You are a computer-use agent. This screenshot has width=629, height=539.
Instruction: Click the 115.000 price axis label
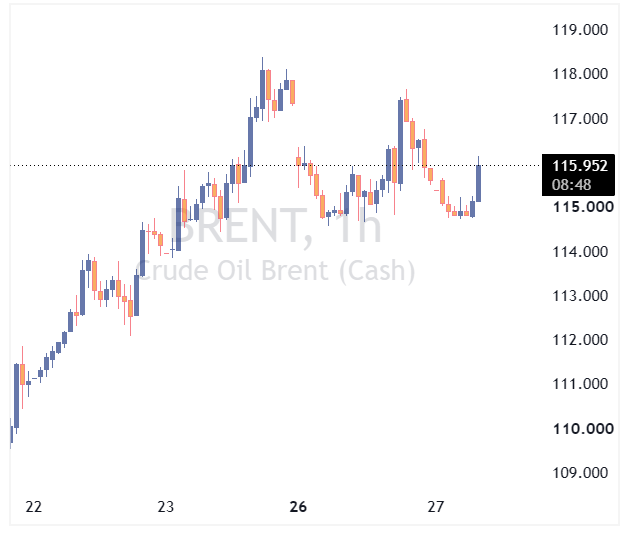[583, 207]
